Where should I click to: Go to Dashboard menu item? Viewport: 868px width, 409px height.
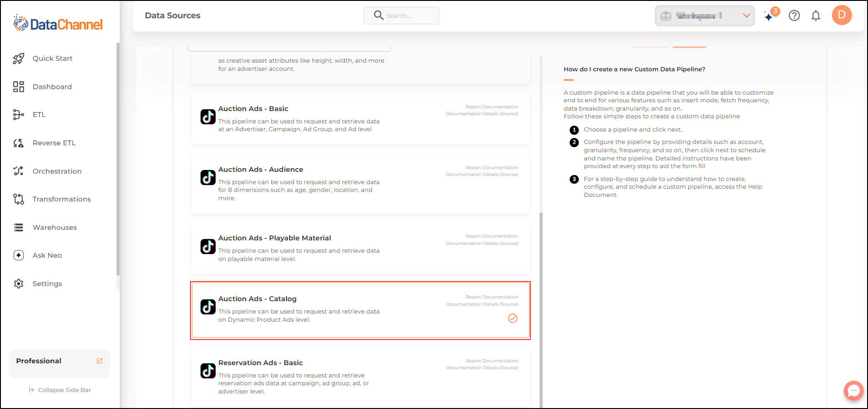pyautogui.click(x=52, y=87)
